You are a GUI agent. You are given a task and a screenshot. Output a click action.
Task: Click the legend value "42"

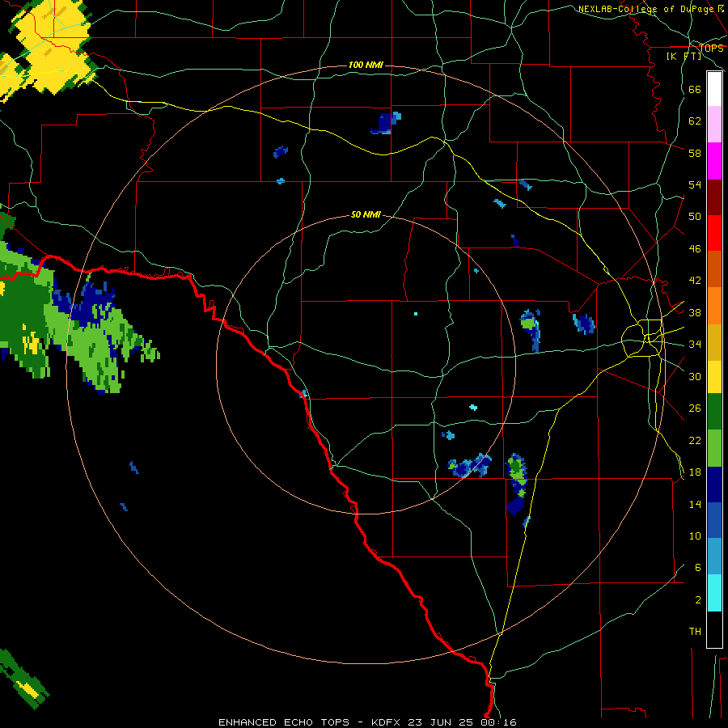695,280
